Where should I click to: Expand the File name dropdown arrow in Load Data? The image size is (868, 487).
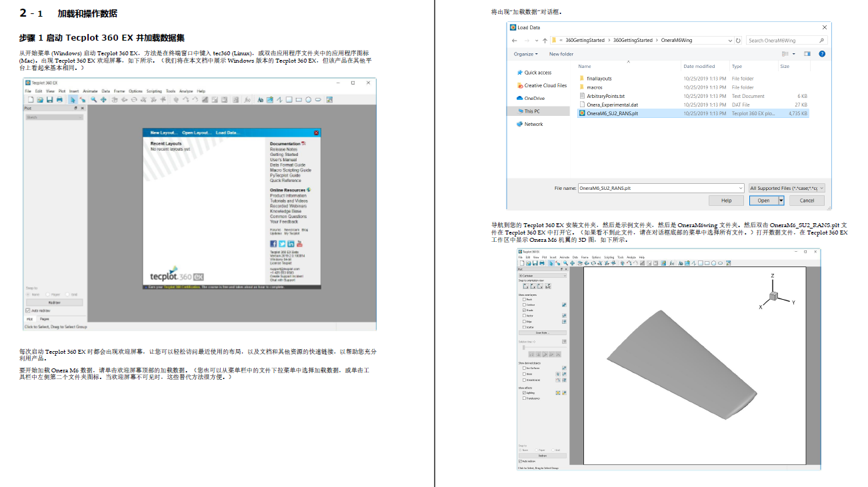(x=741, y=189)
